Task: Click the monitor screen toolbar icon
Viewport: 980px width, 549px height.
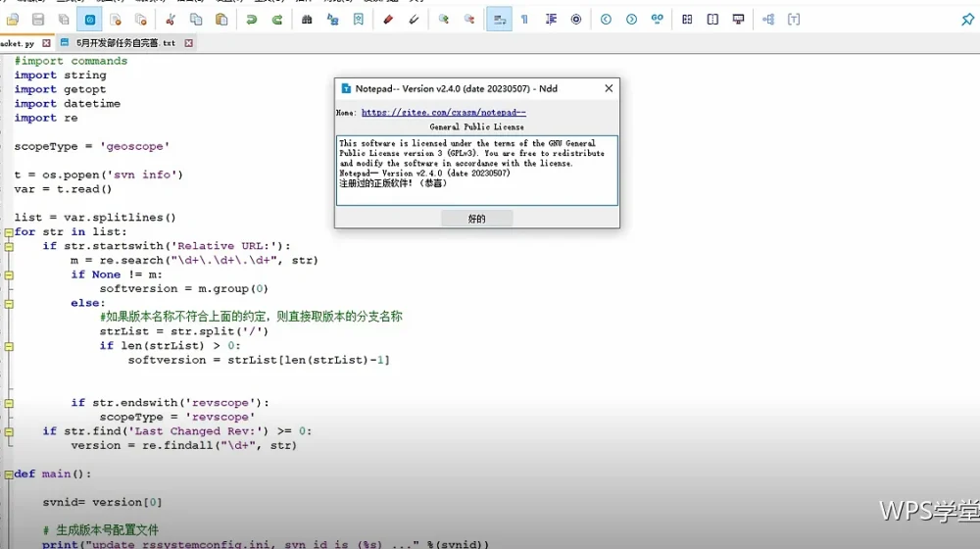Action: (738, 20)
